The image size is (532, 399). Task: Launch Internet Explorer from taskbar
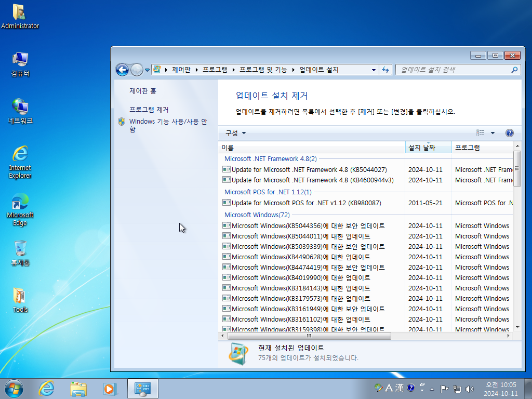coord(46,389)
